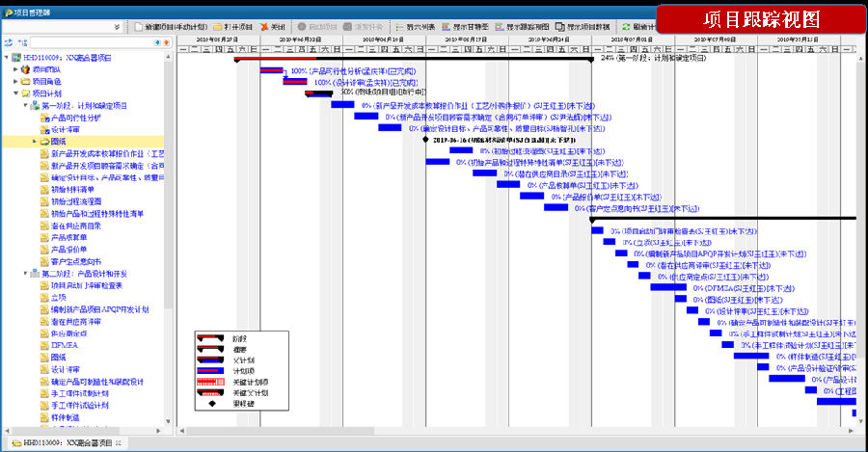Collapse the 第二阶段 phase node
Screen dimensions: 868x452
click(25, 274)
